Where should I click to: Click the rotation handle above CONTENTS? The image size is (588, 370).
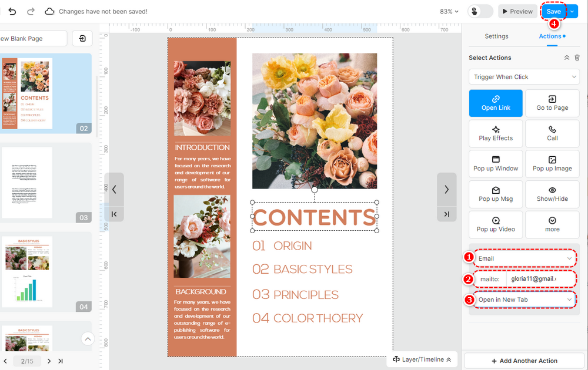tap(314, 190)
